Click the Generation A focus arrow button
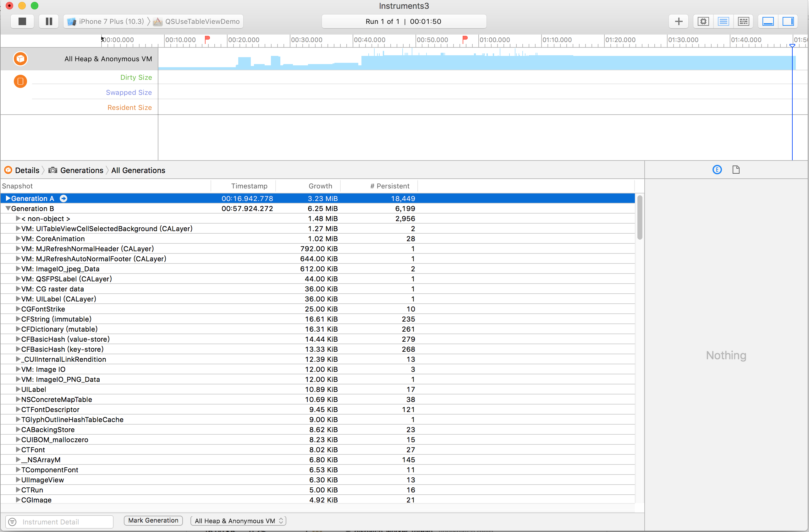809x532 pixels. pos(63,198)
